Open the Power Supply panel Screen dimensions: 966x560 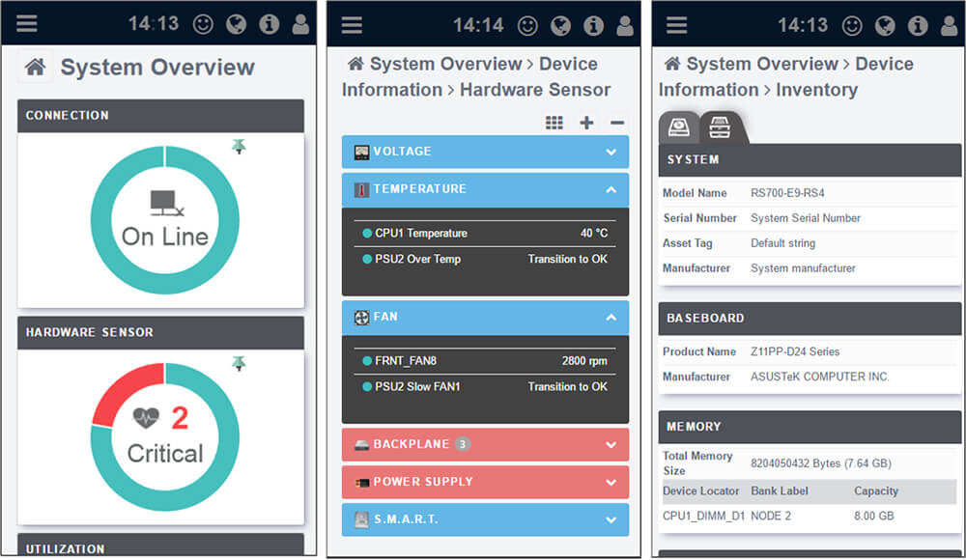(485, 482)
